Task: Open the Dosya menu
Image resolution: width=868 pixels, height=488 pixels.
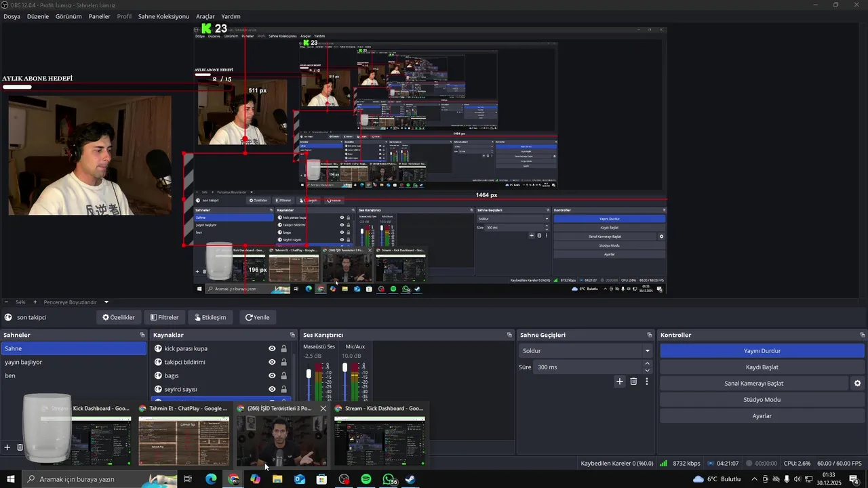Action: coord(12,16)
